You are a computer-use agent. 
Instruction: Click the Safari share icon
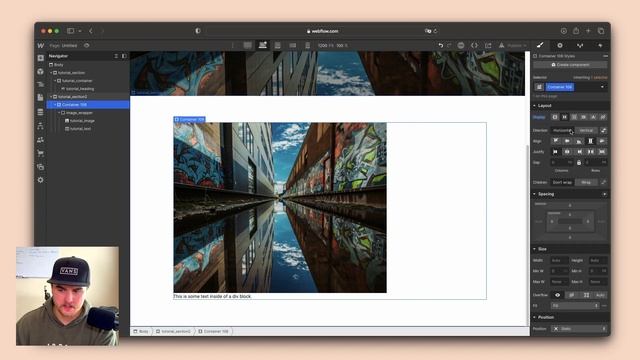pyautogui.click(x=576, y=31)
